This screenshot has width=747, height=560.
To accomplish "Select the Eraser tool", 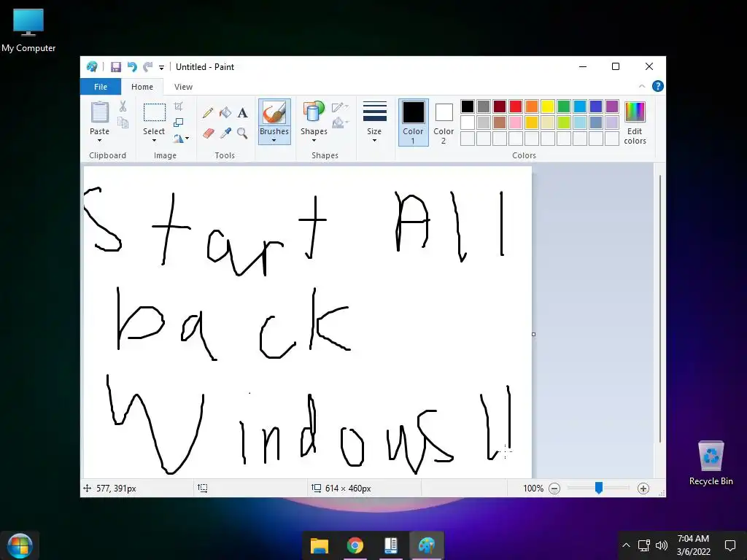I will (x=208, y=133).
